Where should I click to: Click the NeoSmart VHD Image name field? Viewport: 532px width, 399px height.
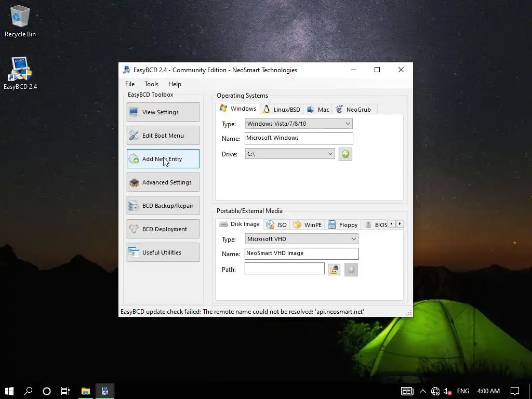pos(301,254)
